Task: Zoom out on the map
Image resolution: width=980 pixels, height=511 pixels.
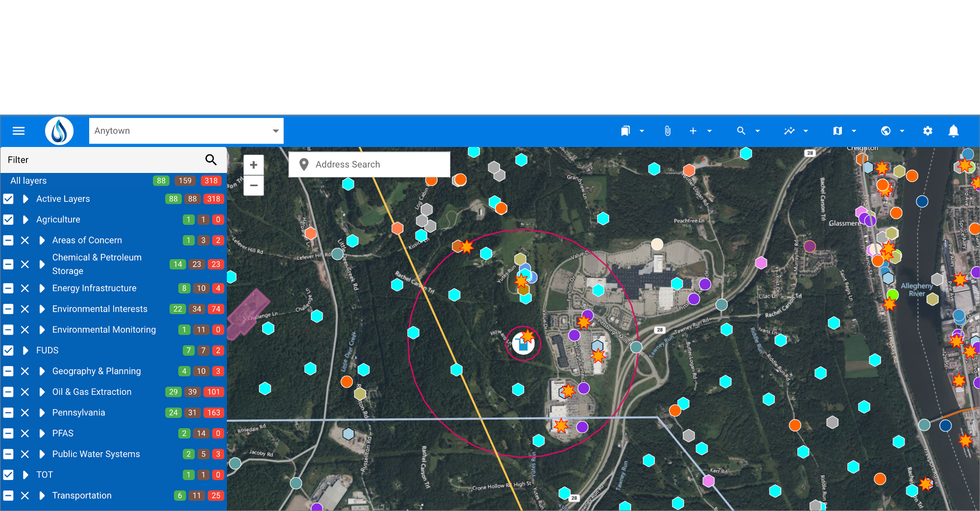Action: (x=254, y=186)
